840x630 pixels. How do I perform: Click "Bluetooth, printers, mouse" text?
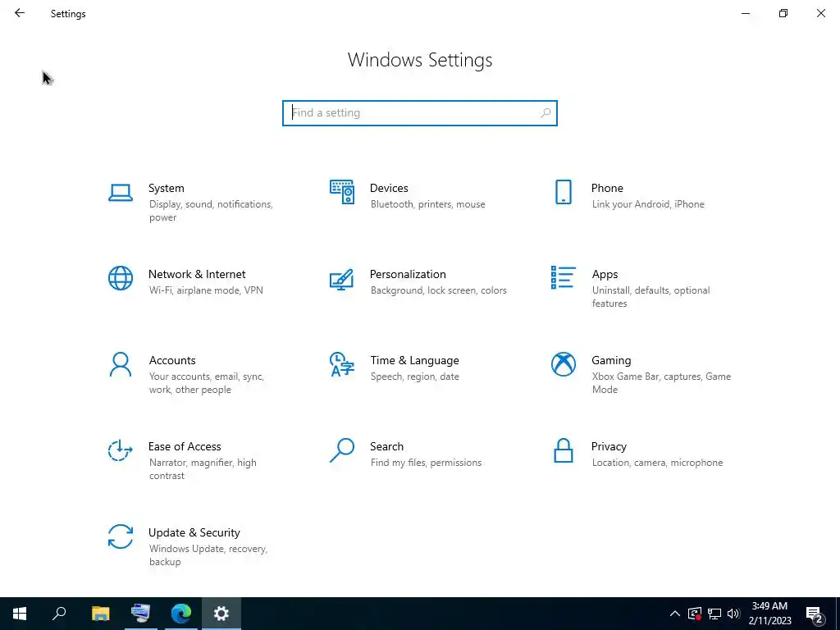(x=428, y=204)
